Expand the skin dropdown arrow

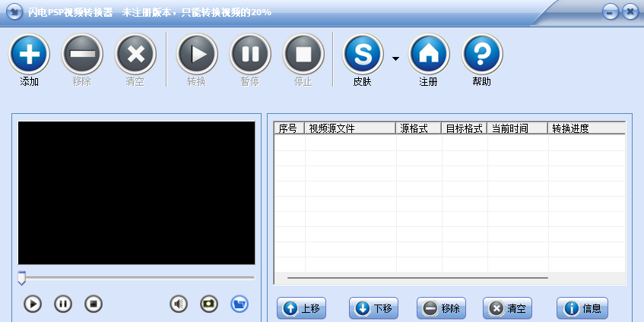click(x=395, y=58)
